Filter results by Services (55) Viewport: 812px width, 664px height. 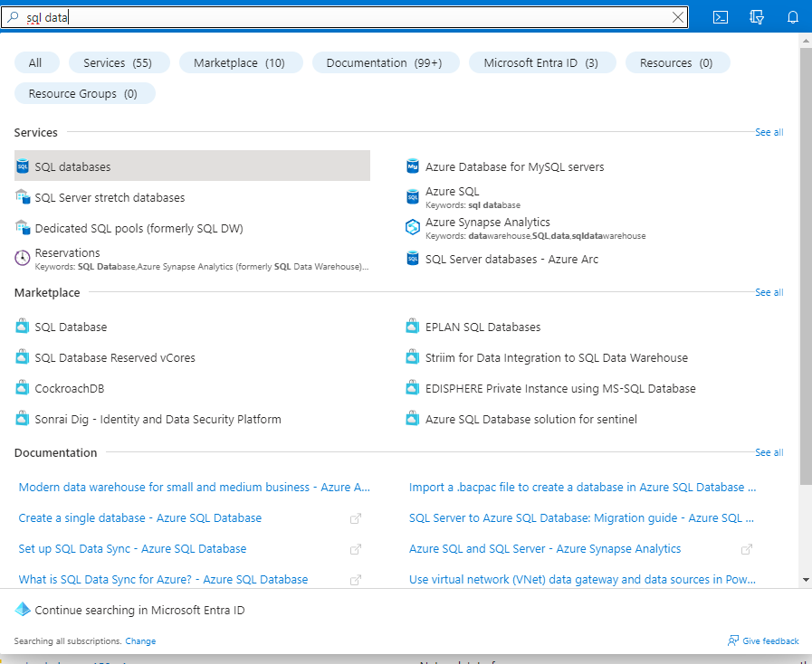pyautogui.click(x=118, y=62)
